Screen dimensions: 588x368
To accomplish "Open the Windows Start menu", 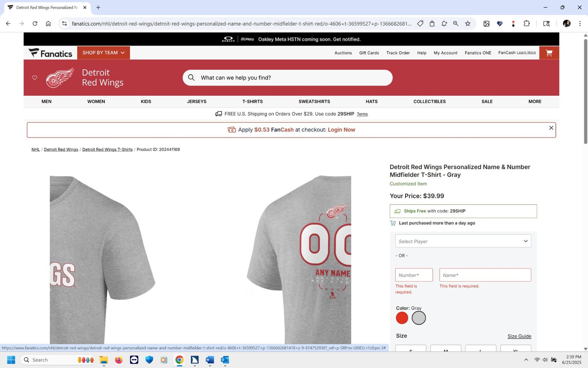I will click(11, 360).
